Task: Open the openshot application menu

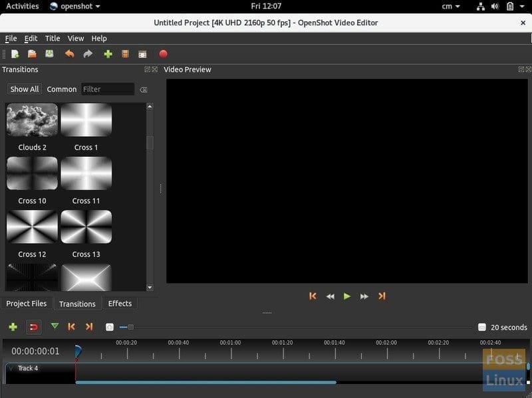Action: (x=75, y=6)
